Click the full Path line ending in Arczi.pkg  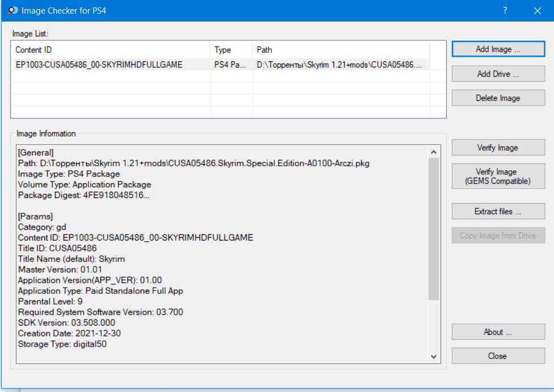pyautogui.click(x=193, y=163)
